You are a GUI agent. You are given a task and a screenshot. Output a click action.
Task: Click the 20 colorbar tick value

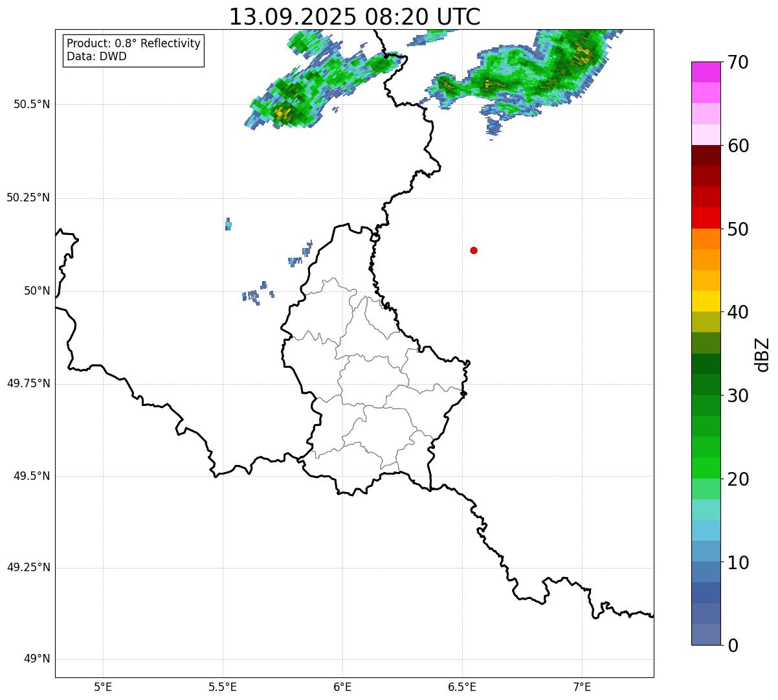coord(738,479)
